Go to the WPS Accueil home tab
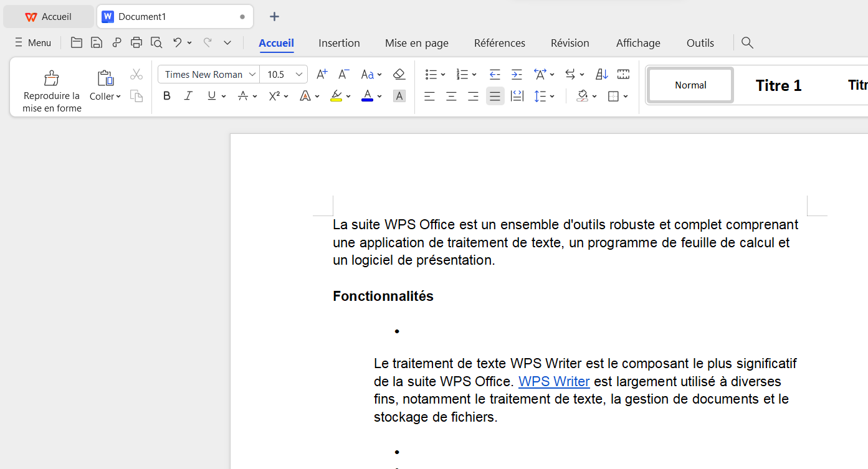This screenshot has height=469, width=868. point(49,17)
